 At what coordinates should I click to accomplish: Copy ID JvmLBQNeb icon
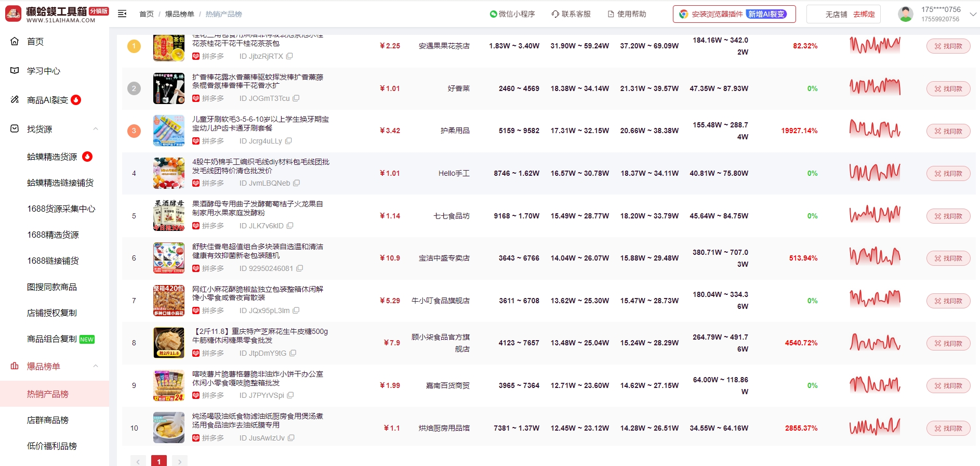click(x=296, y=183)
